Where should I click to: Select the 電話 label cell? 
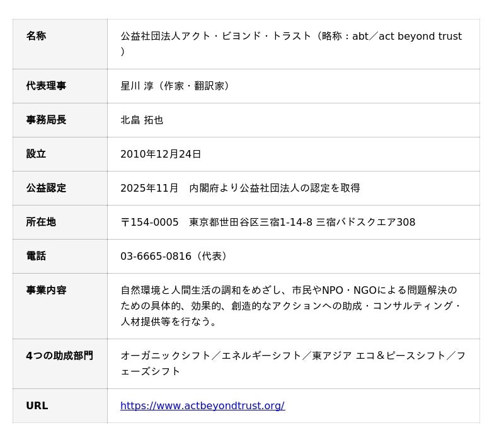pos(60,257)
